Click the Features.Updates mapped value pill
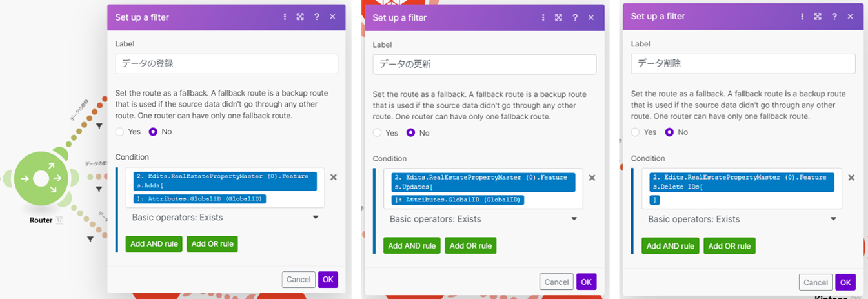The image size is (868, 299). pyautogui.click(x=483, y=183)
